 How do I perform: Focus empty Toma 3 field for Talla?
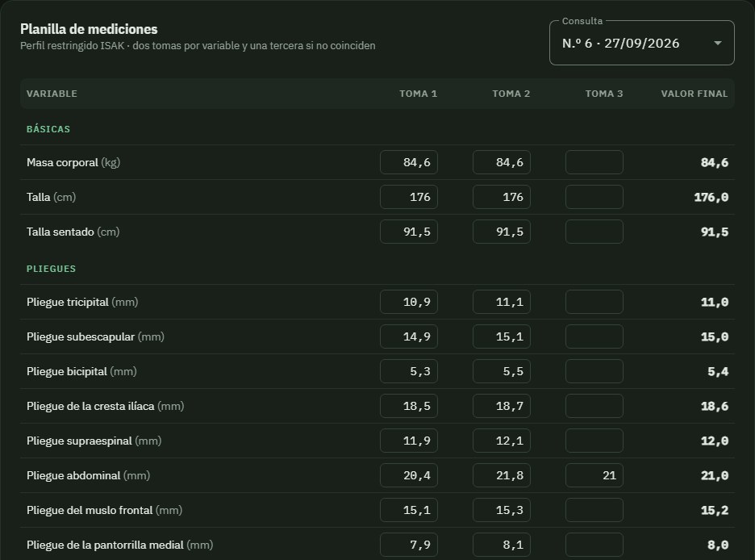coord(594,197)
